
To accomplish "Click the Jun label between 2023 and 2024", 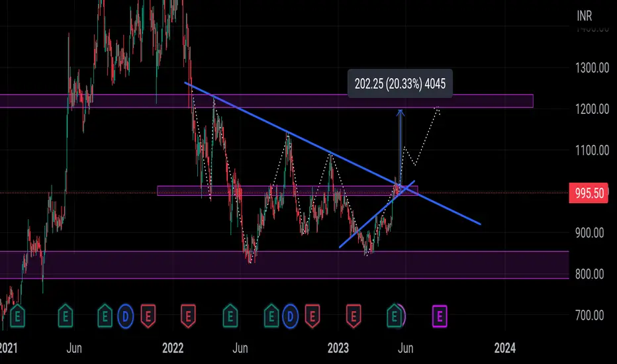I will pyautogui.click(x=405, y=348).
